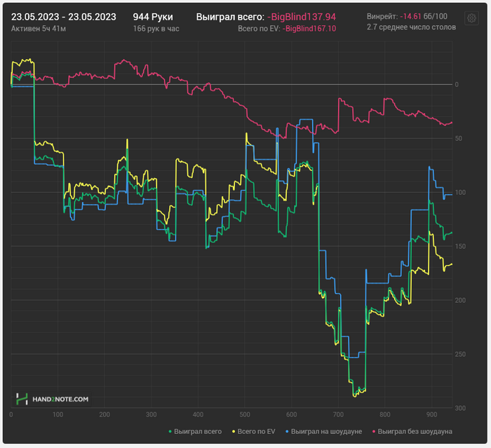Click the '2.7 среднее число столов' text
Viewport: 491px width, 448px height.
[412, 27]
